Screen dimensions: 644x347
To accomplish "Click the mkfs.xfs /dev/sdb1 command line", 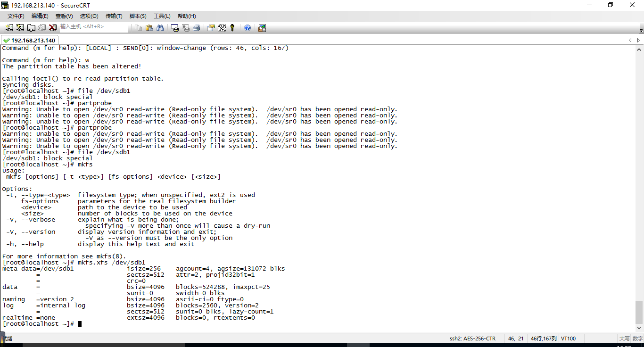I will tap(74, 263).
